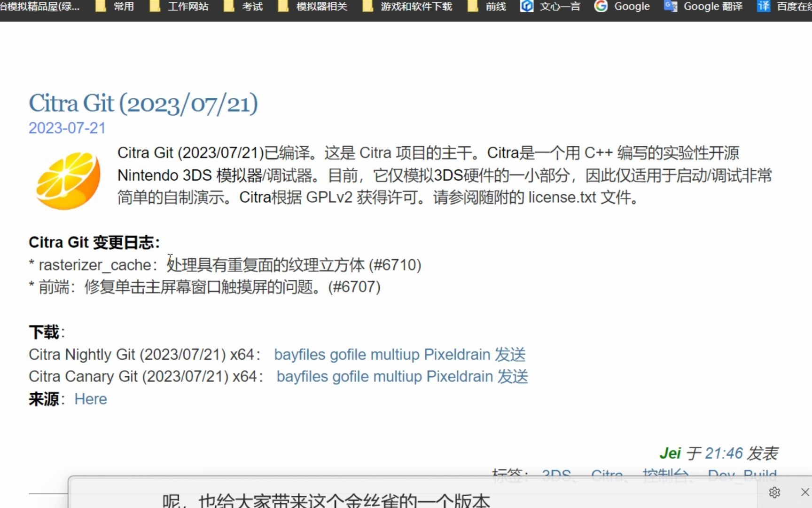812x508 pixels.
Task: Open Nightly 发送 download link
Action: [510, 355]
